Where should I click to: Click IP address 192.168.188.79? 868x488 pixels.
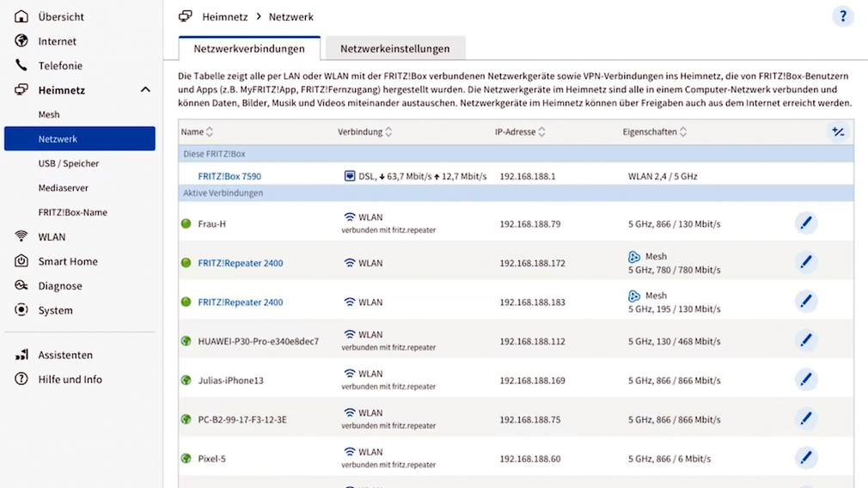point(529,224)
